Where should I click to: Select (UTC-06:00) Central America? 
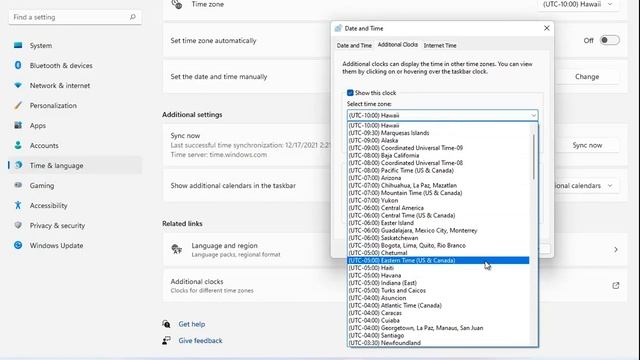pos(438,208)
